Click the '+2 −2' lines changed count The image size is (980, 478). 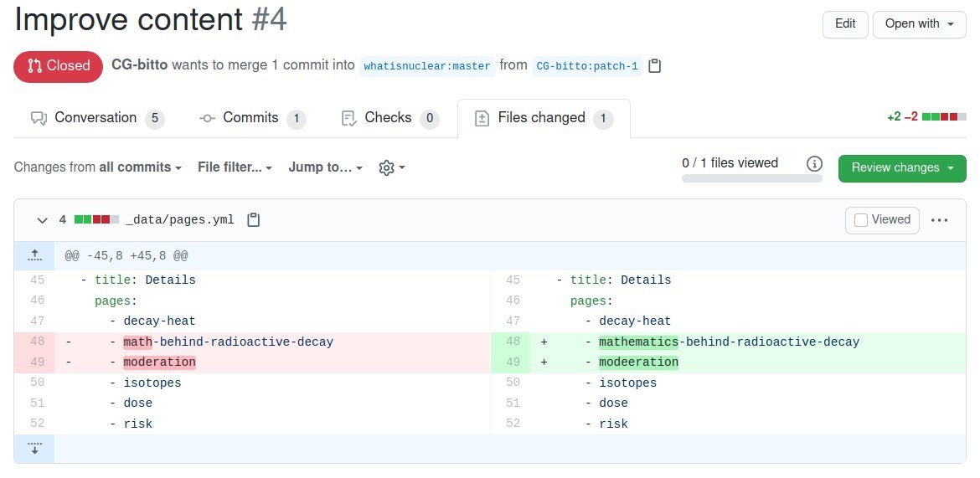902,117
